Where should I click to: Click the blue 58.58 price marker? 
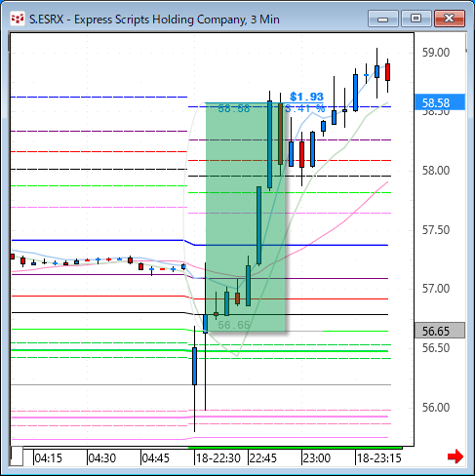coord(440,102)
